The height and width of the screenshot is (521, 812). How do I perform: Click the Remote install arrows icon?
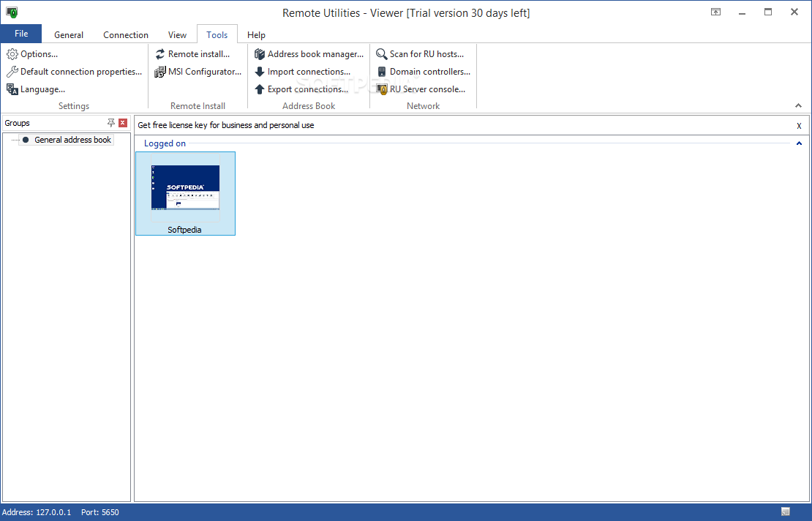[160, 54]
